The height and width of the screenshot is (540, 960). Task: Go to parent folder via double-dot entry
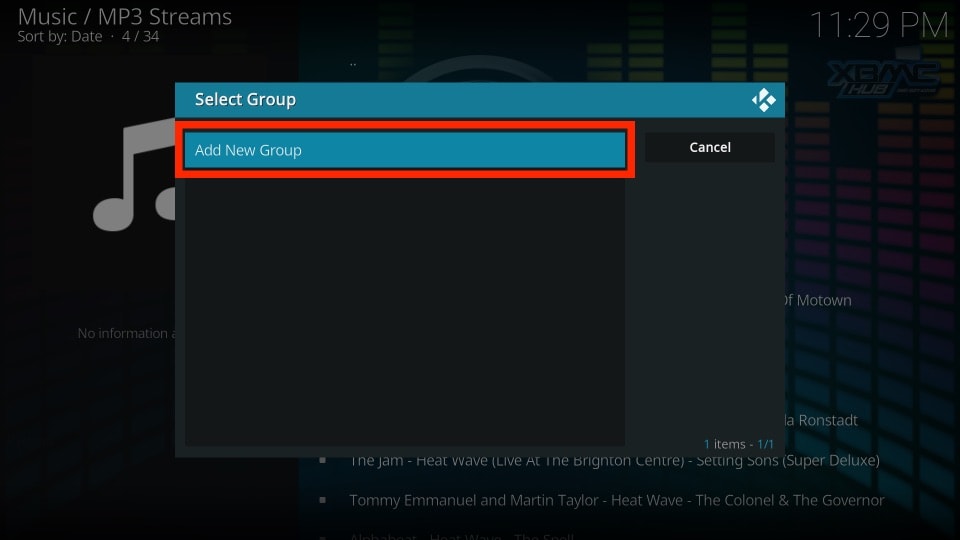pyautogui.click(x=353, y=63)
